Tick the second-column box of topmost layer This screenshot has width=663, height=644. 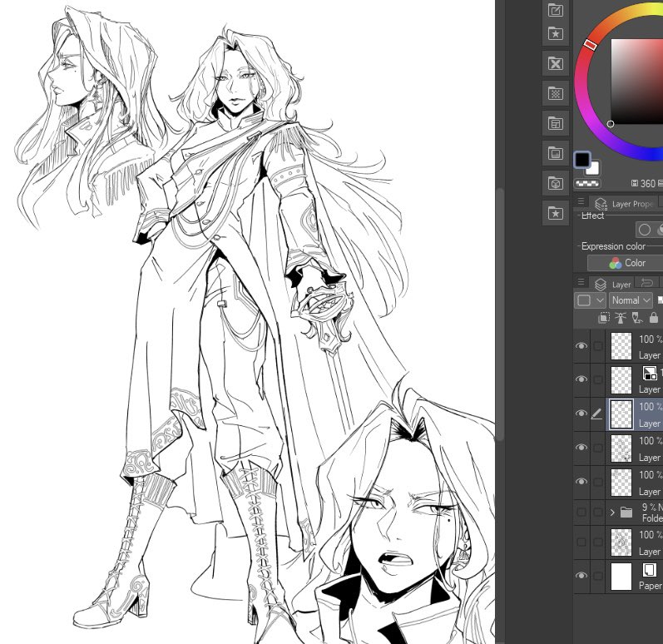point(597,346)
